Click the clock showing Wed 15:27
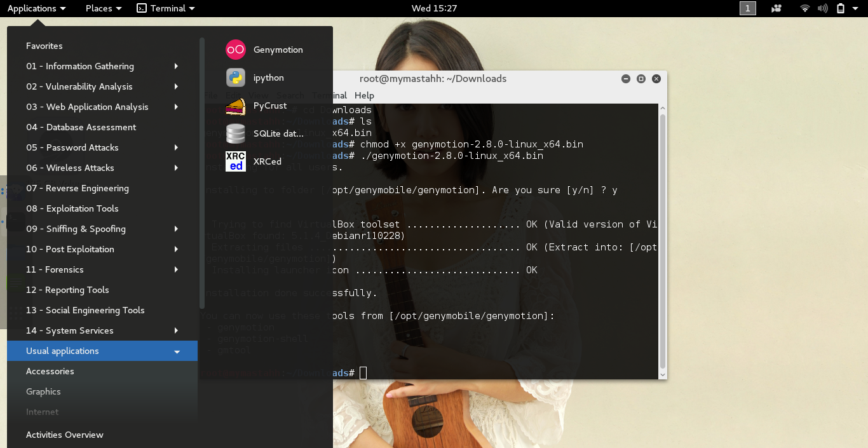The width and height of the screenshot is (868, 448). 434,8
